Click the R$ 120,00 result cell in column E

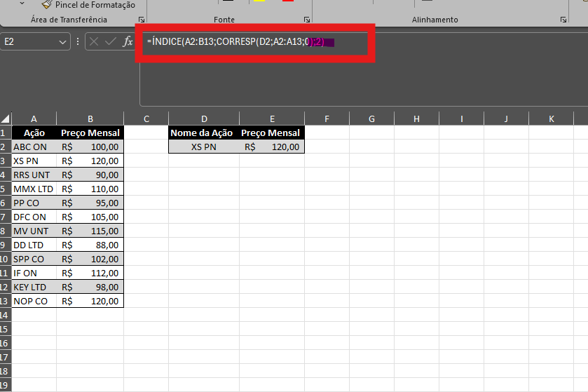(272, 147)
